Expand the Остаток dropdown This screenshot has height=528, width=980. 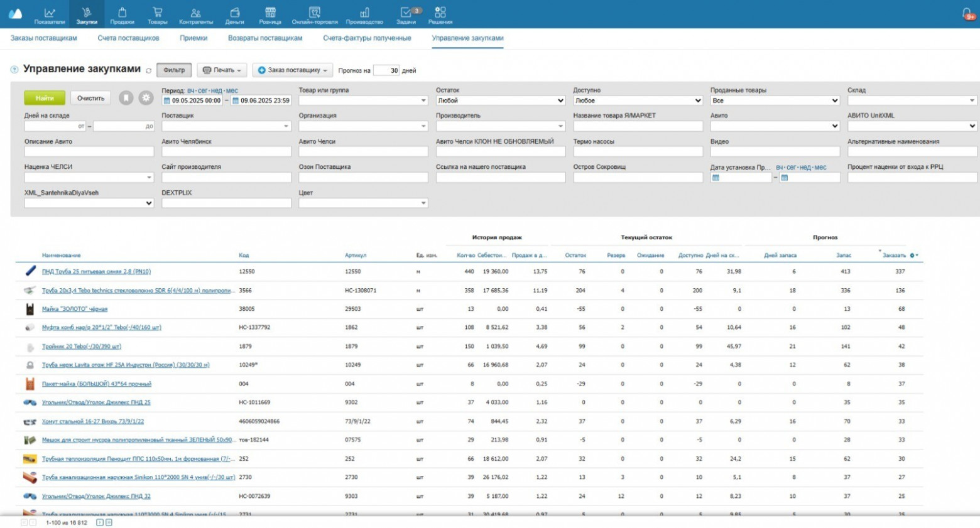(501, 100)
